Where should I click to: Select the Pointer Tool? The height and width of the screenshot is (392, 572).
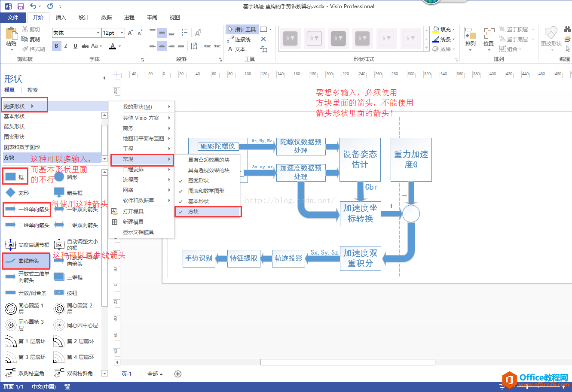tap(242, 29)
